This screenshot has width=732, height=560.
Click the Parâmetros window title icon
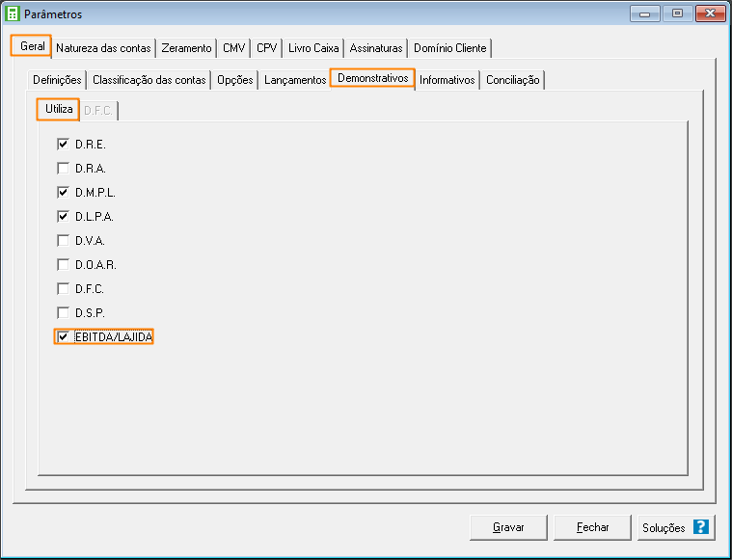click(13, 13)
